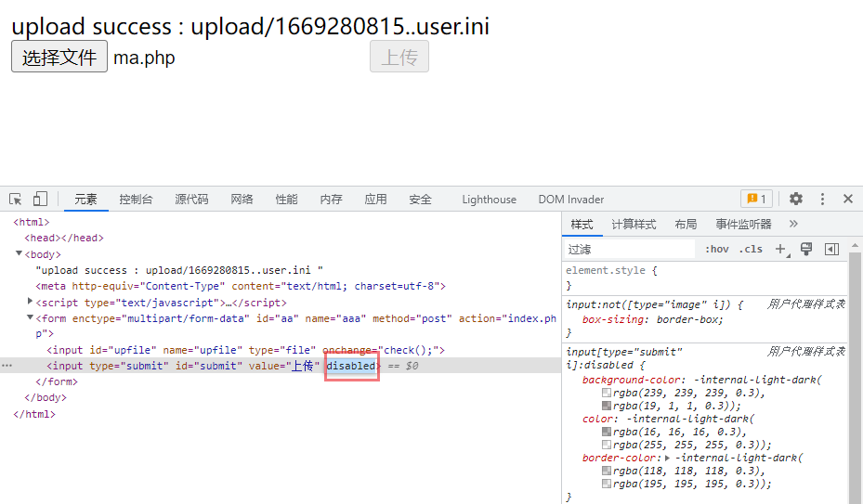Open the DevTools three-dot menu

pos(822,199)
